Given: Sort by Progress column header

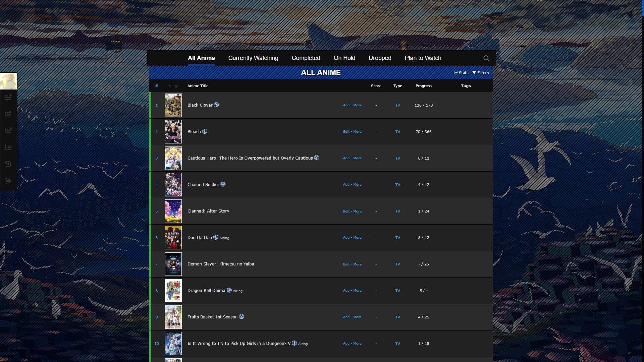Looking at the screenshot, I should (424, 86).
